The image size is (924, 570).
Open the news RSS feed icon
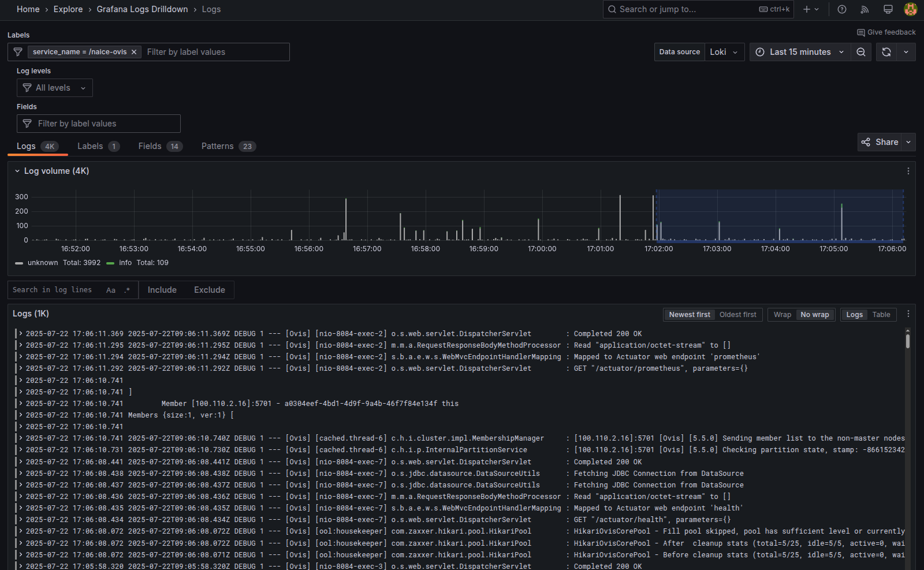tap(865, 9)
